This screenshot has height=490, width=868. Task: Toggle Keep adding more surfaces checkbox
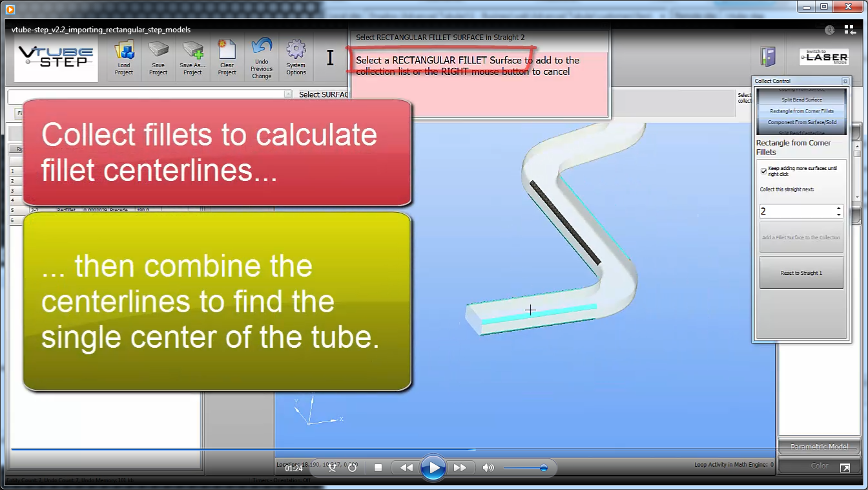[x=764, y=171]
